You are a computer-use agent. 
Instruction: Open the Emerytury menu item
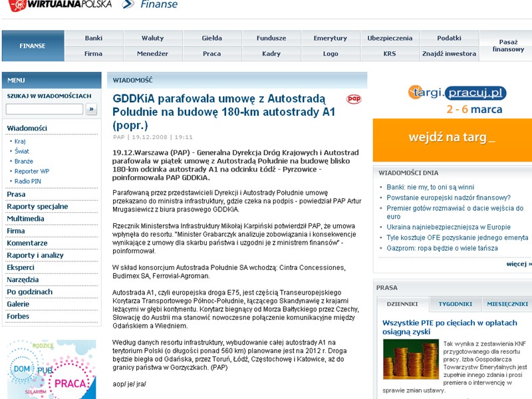coord(331,38)
